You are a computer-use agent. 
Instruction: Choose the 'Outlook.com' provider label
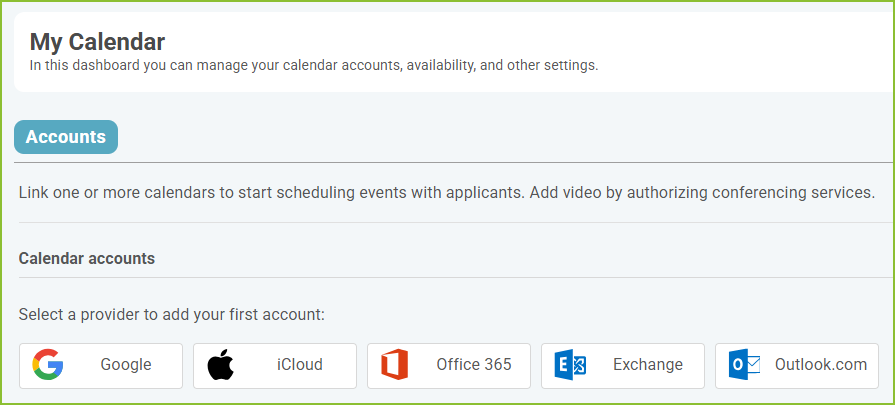click(821, 364)
